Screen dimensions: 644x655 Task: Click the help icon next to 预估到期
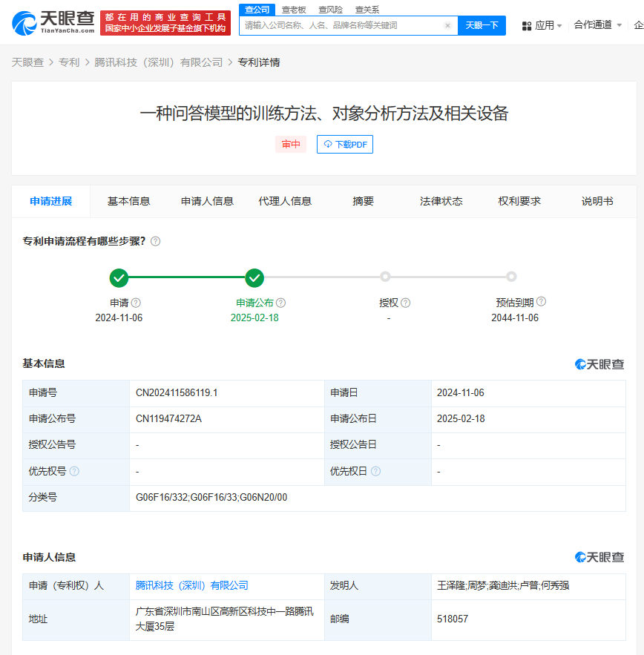(x=541, y=302)
